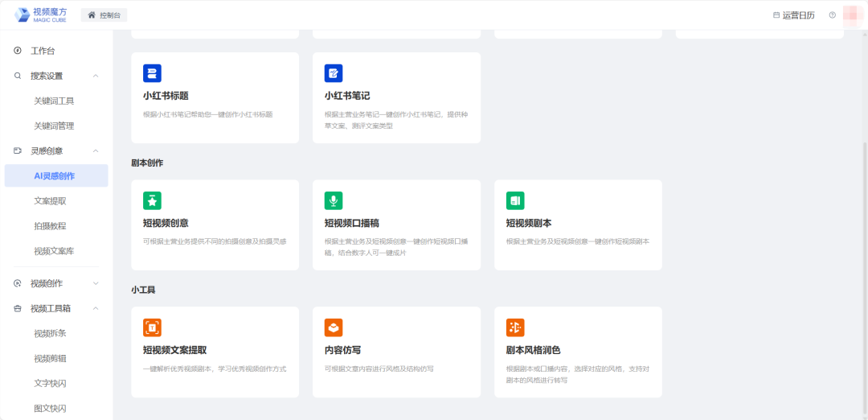
Task: Click the 小红书标题 blue card icon
Action: [152, 73]
